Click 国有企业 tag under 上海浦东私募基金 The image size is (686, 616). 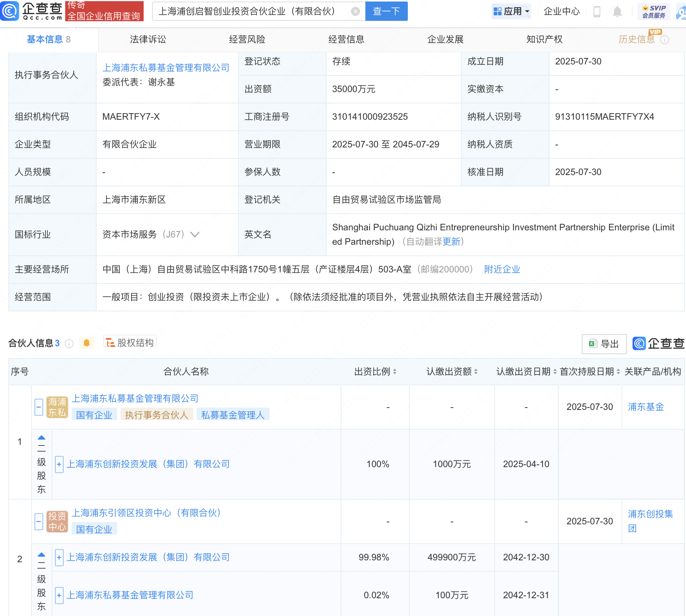pos(94,415)
